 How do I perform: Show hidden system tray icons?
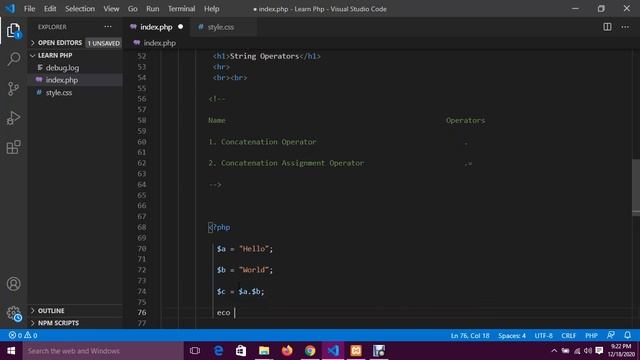(x=554, y=351)
